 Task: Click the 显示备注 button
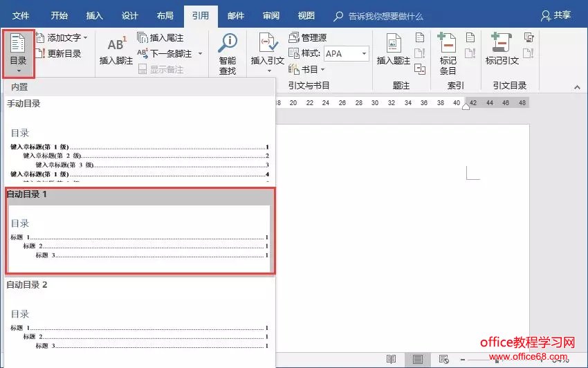coord(161,69)
